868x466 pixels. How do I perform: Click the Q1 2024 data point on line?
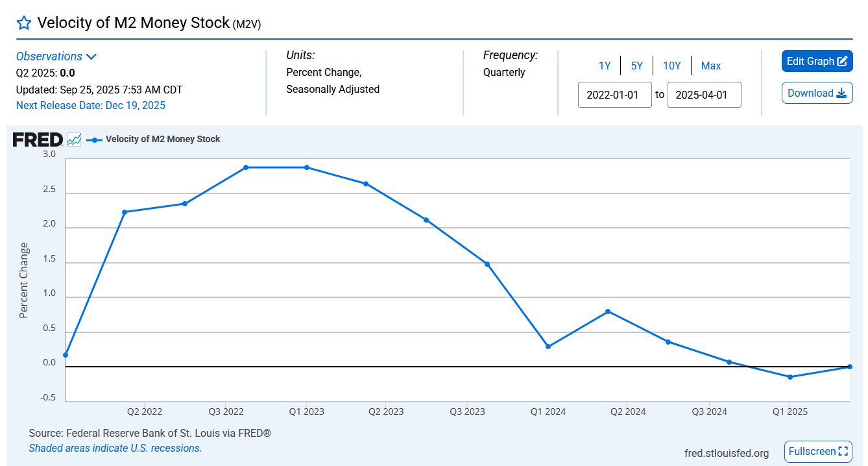pos(548,347)
